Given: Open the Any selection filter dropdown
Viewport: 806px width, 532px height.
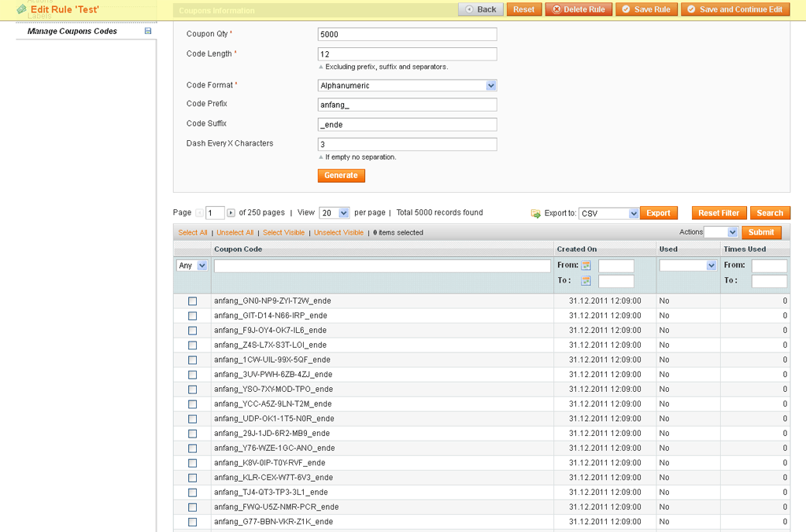Looking at the screenshot, I should (x=192, y=266).
